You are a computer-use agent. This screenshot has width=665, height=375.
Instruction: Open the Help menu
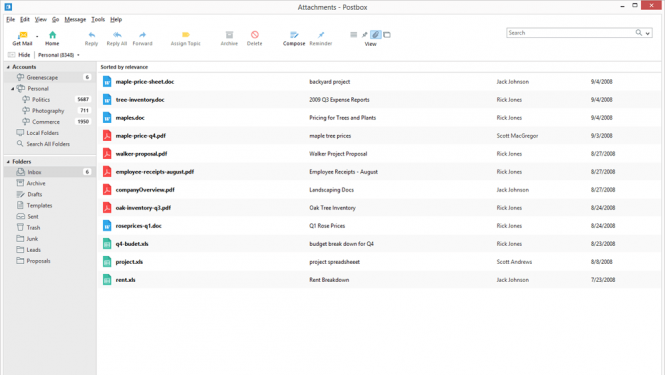pyautogui.click(x=116, y=20)
